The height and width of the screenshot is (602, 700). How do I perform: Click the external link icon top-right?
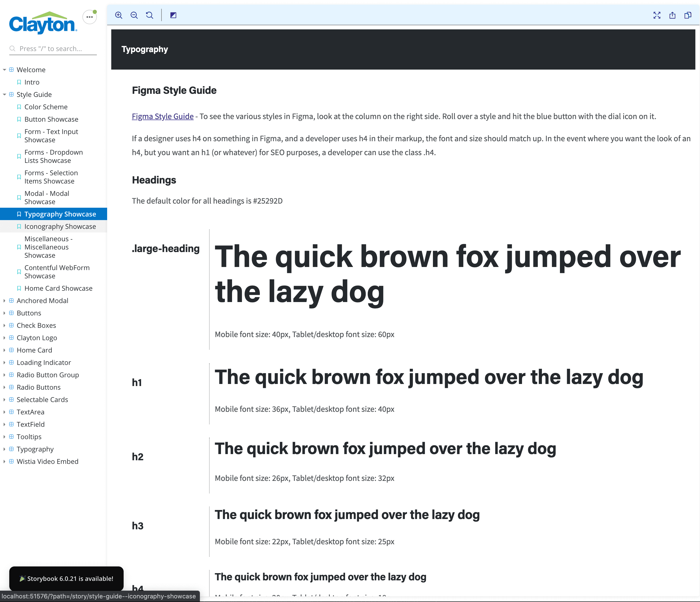(671, 15)
